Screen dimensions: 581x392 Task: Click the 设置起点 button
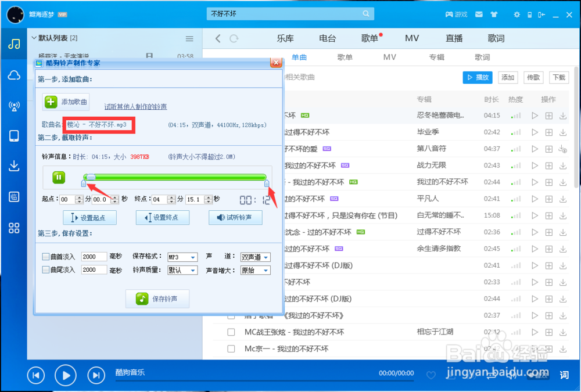coord(89,218)
